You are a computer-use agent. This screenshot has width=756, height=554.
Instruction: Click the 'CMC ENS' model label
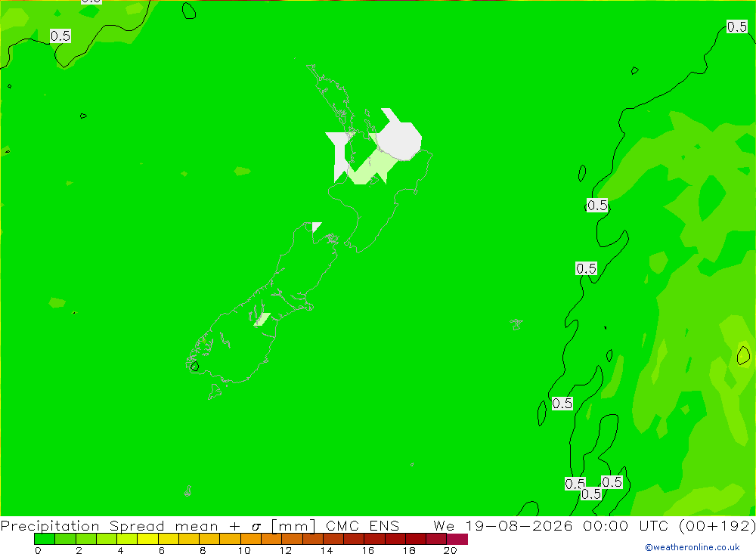[363, 525]
